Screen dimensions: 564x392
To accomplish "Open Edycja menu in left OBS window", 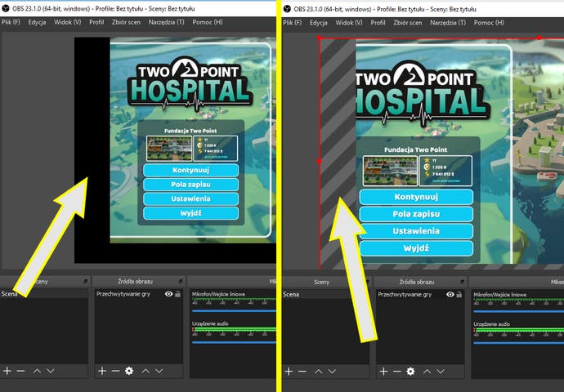I will click(x=37, y=22).
